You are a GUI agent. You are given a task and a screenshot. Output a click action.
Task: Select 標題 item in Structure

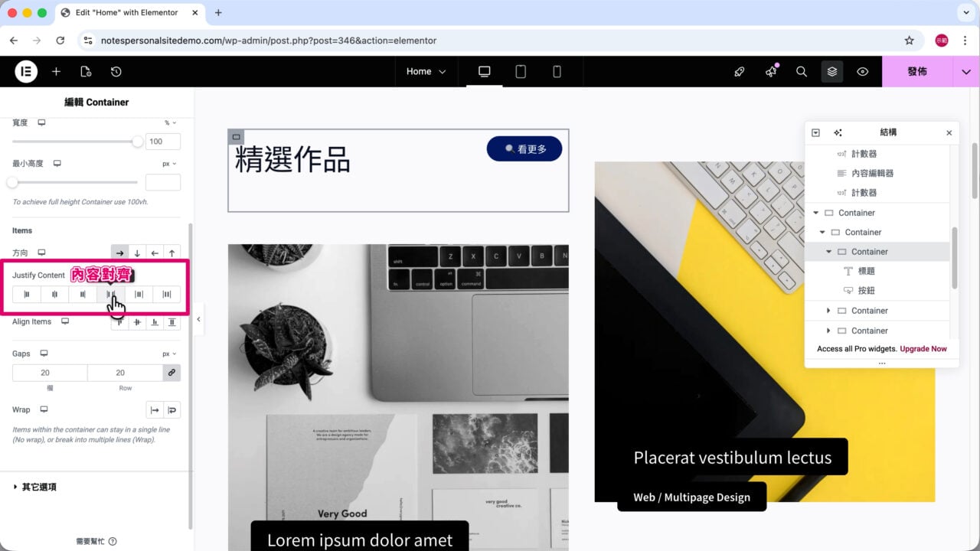(x=866, y=271)
